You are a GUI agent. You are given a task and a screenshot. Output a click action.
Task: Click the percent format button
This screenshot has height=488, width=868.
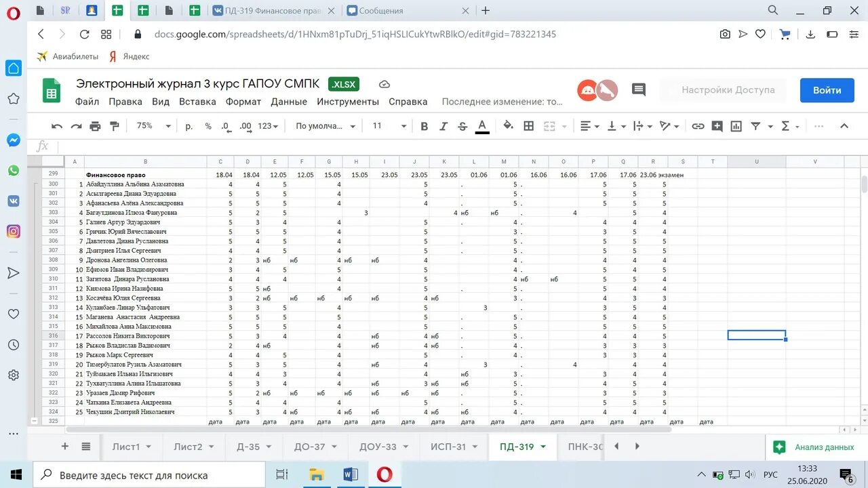[208, 126]
